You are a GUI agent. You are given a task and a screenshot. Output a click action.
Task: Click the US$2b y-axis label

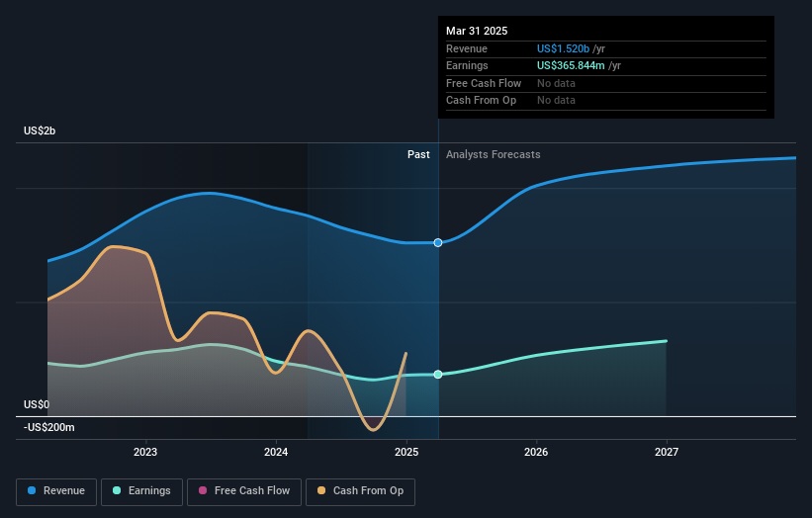40,130
